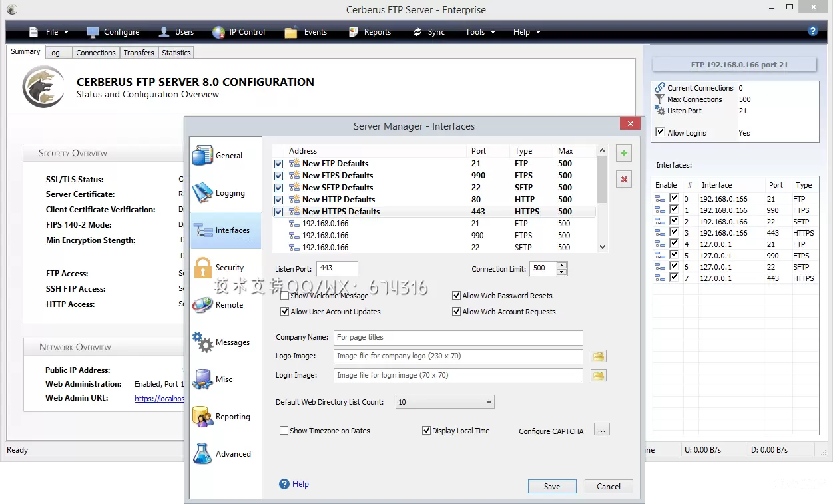Click FTP 192.168.0.166 port 21 button

(x=734, y=65)
